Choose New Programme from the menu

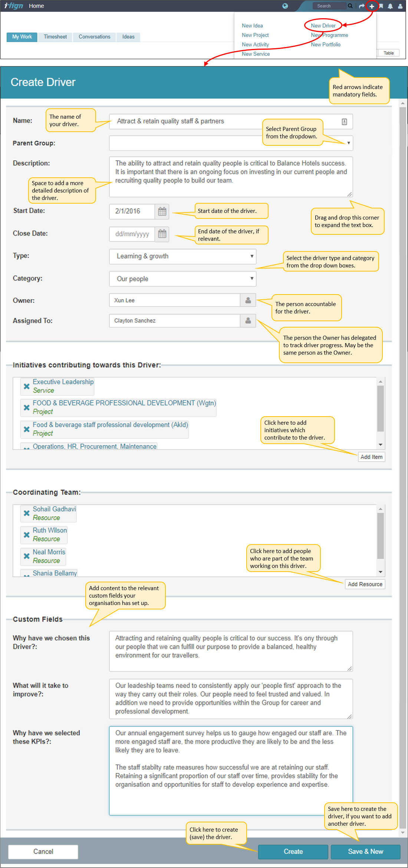click(x=329, y=35)
